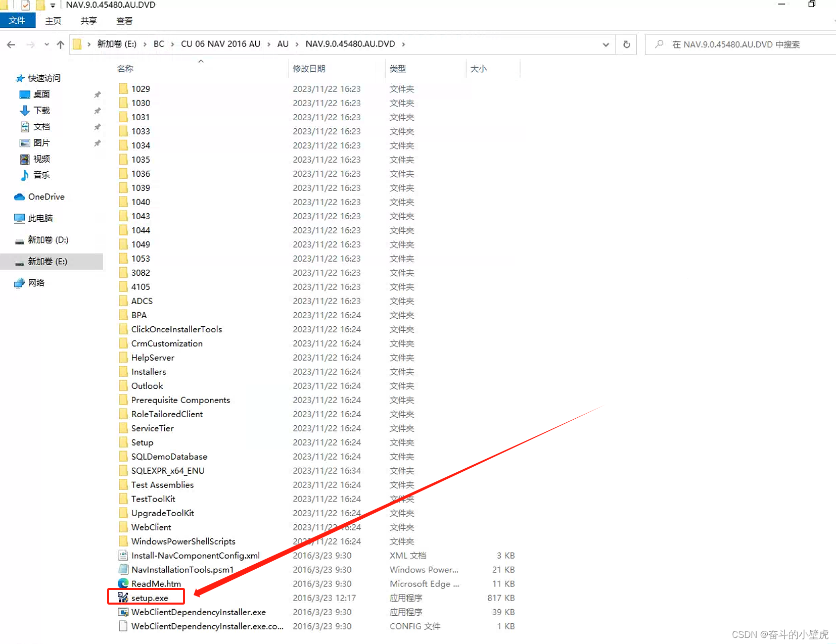Go forward with the forward arrow

pyautogui.click(x=30, y=44)
